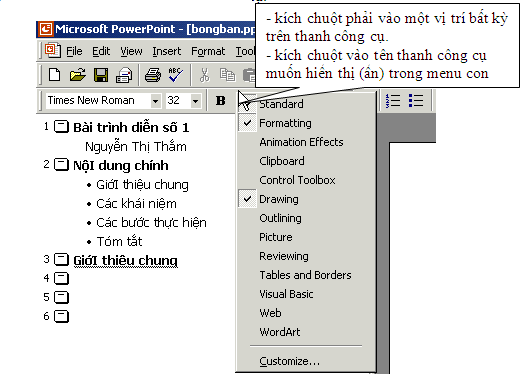527x385 pixels.
Task: Save using the floppy disk icon
Action: coord(100,75)
